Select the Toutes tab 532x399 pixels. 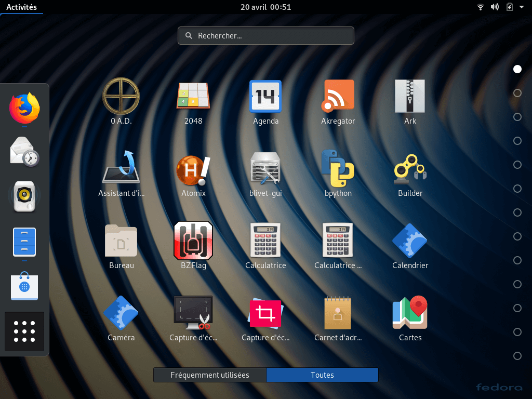tap(322, 375)
